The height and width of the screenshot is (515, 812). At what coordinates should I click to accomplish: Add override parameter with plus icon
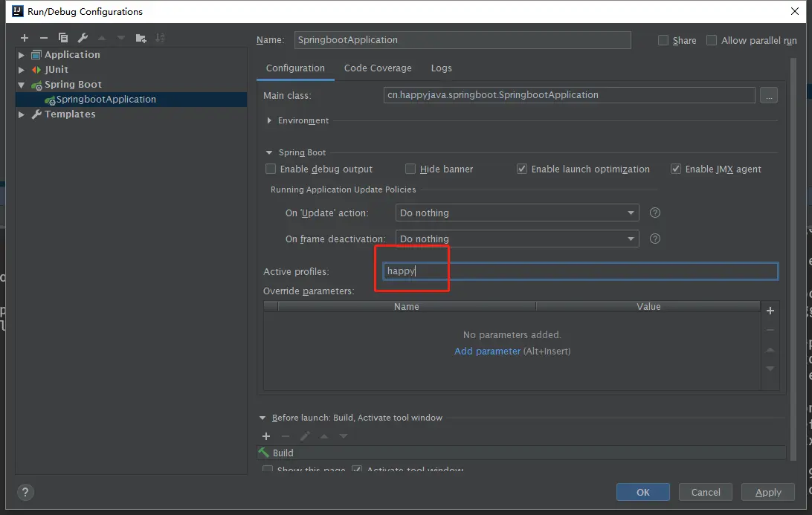pos(770,311)
